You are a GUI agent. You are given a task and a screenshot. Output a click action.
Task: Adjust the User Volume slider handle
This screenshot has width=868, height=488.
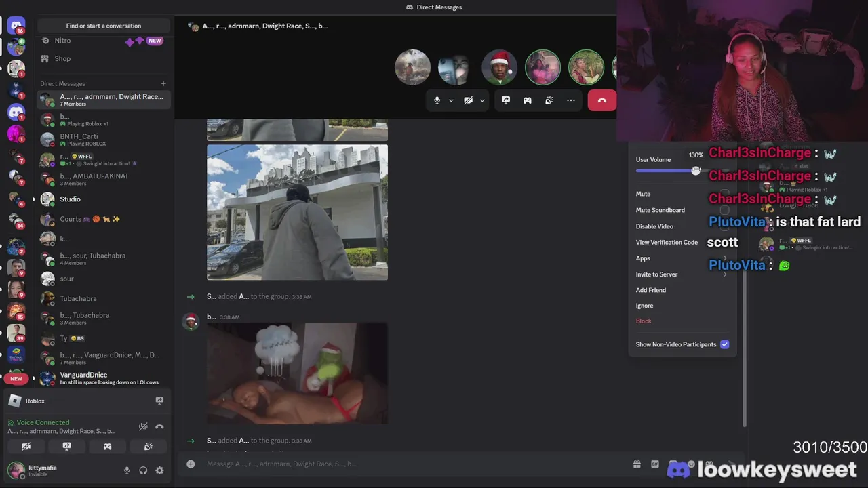coord(696,171)
